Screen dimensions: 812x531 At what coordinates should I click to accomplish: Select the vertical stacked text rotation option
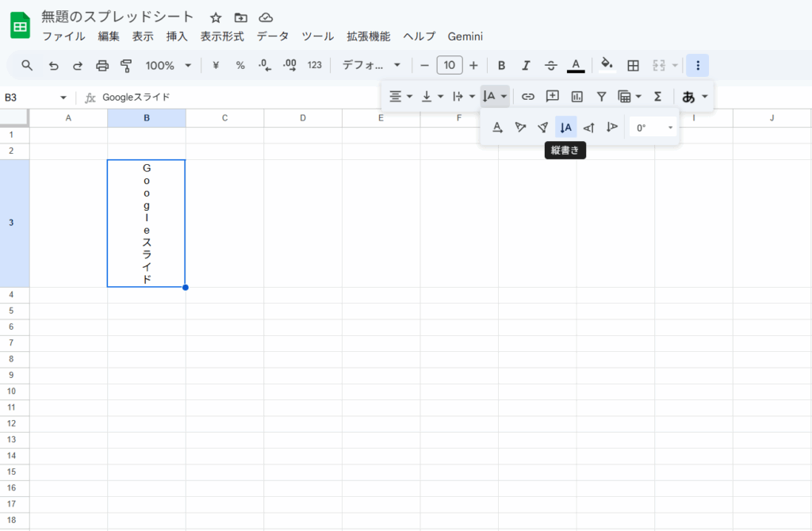(x=565, y=127)
